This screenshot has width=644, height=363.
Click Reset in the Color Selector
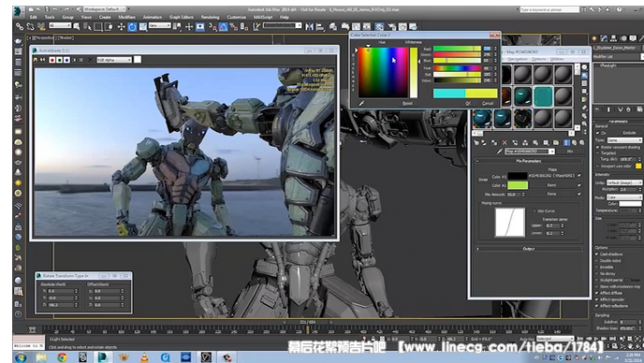pyautogui.click(x=407, y=104)
